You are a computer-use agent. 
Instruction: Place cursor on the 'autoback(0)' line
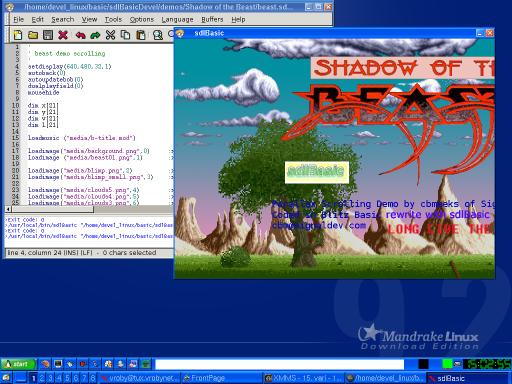click(46, 73)
